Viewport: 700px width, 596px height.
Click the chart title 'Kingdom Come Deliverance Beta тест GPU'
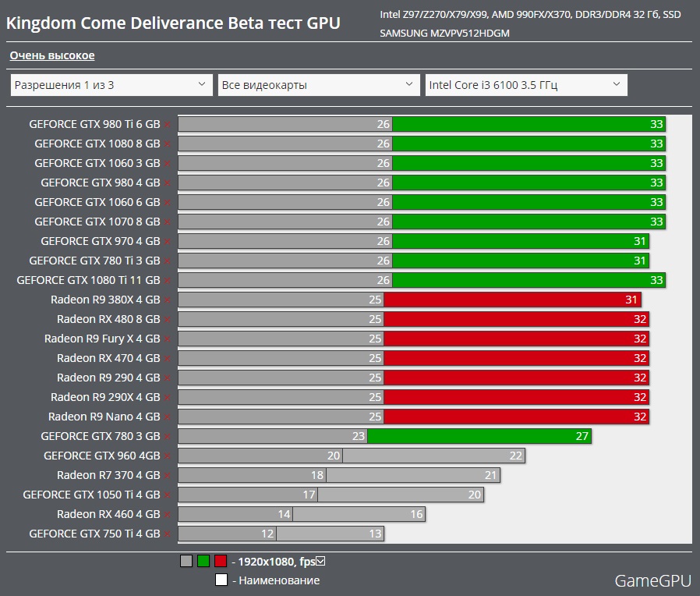(x=173, y=23)
